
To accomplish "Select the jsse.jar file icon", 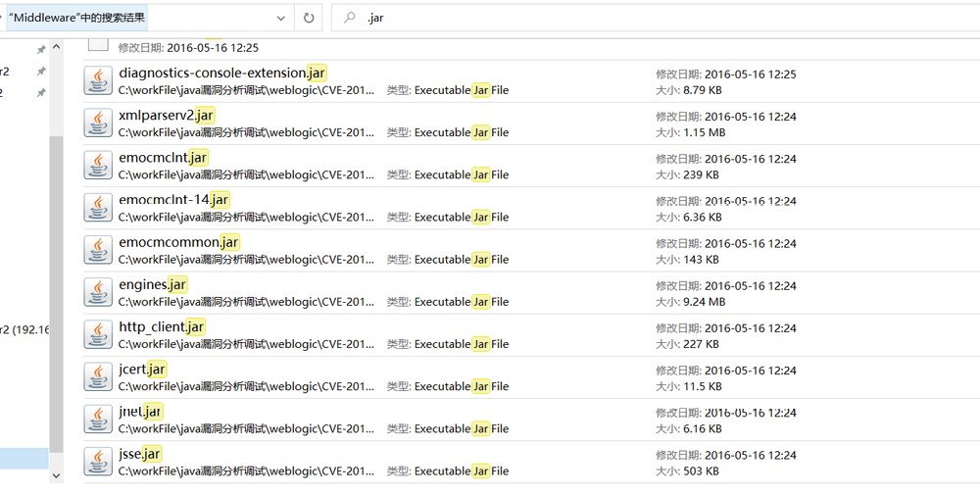I will (x=98, y=462).
